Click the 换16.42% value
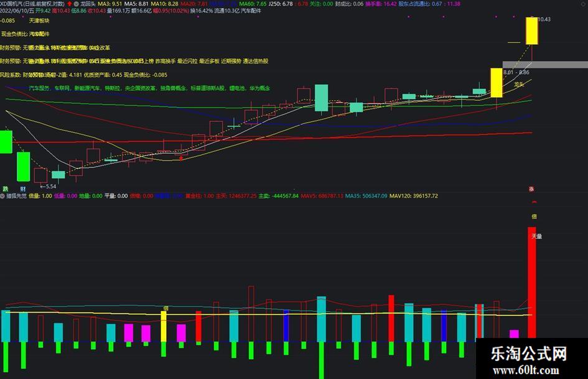The height and width of the screenshot is (379, 588). pos(202,11)
